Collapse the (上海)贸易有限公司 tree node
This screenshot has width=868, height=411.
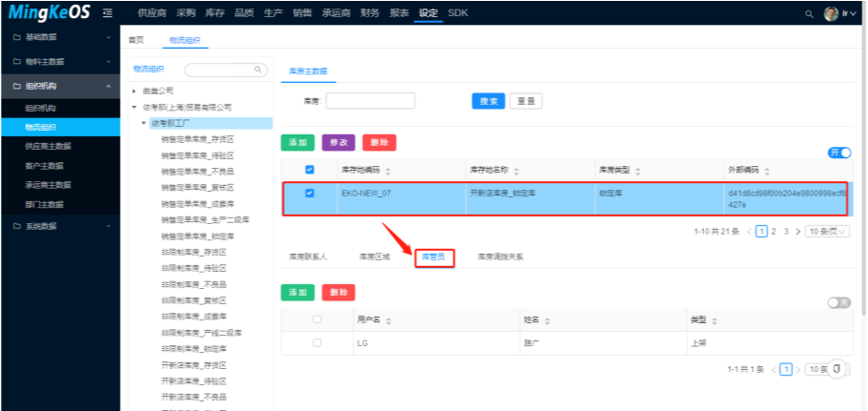click(134, 107)
